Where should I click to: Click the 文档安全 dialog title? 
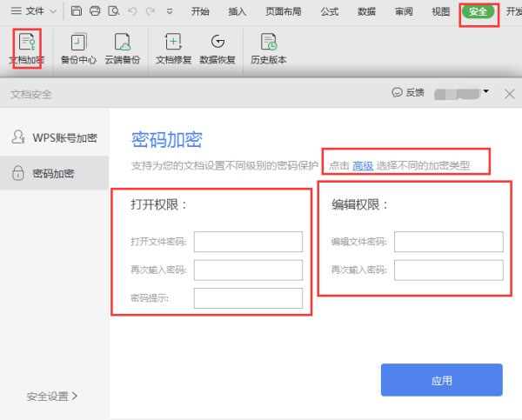click(31, 95)
